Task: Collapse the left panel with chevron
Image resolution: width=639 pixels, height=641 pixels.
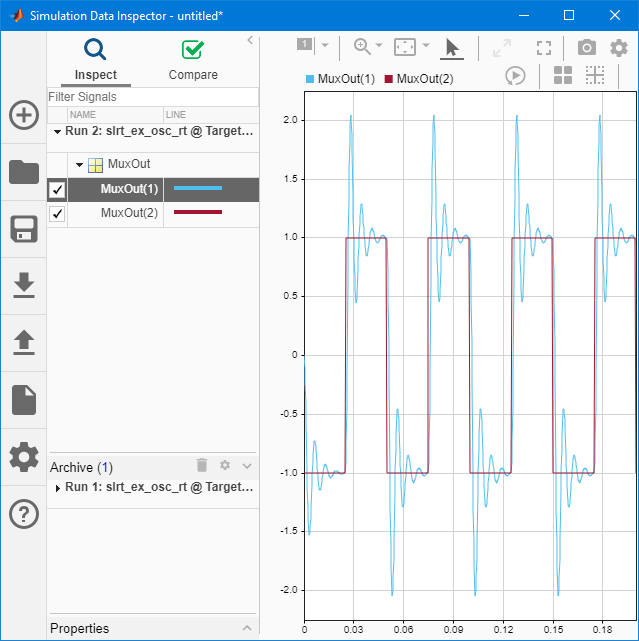Action: [x=250, y=40]
